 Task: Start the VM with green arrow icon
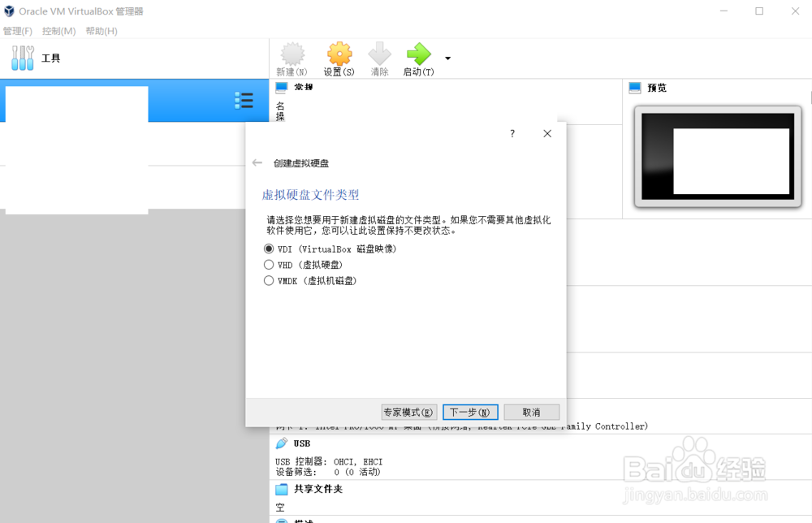[418, 54]
